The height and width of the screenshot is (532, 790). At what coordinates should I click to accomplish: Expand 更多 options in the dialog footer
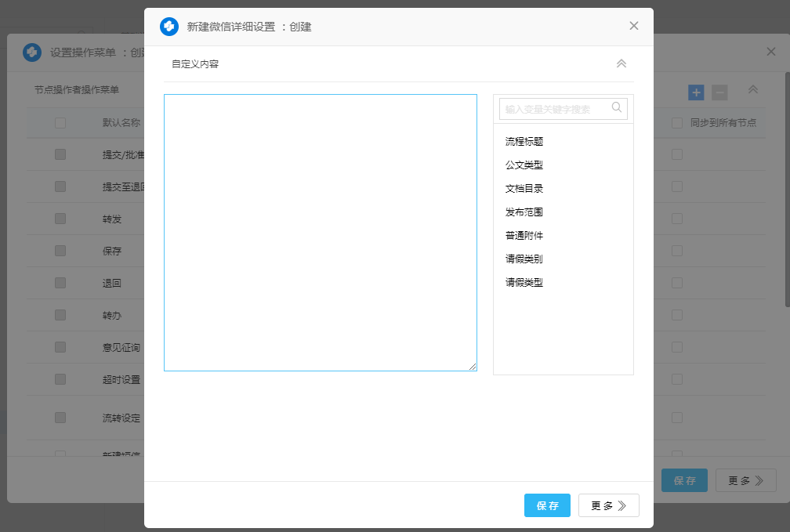[x=608, y=506]
